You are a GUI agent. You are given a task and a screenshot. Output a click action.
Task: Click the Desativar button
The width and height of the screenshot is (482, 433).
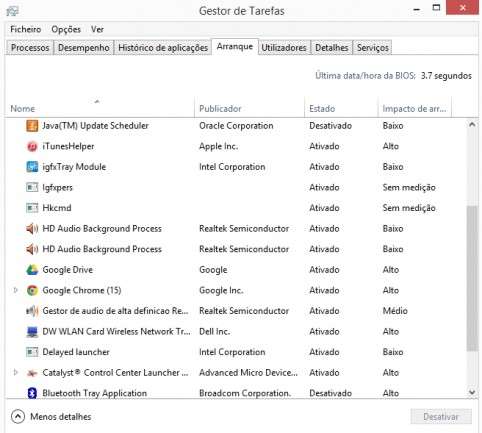[x=441, y=417]
